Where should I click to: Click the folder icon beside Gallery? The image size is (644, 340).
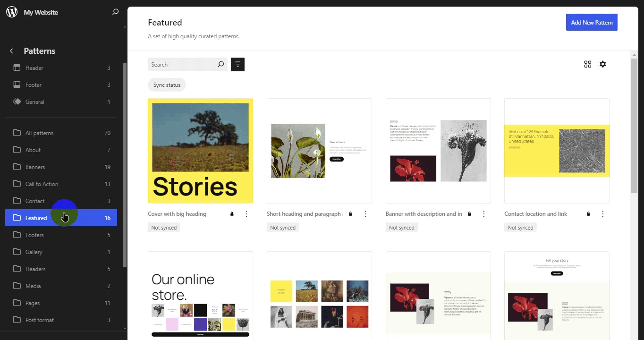[17, 252]
